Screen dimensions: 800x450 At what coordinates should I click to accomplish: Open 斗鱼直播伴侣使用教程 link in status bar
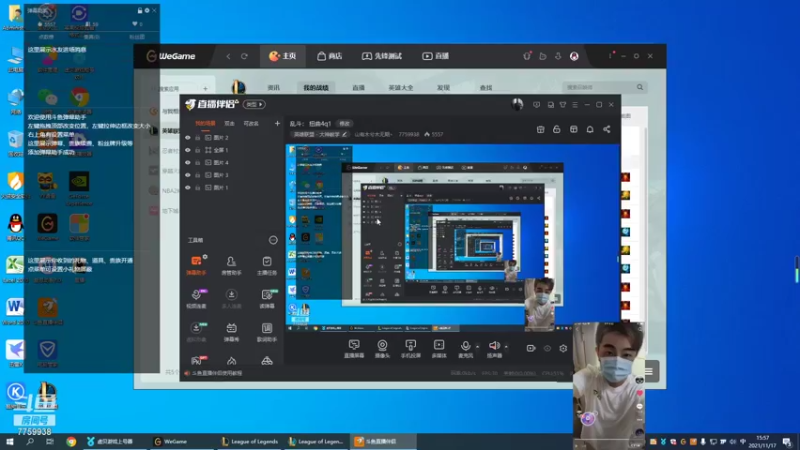(217, 373)
